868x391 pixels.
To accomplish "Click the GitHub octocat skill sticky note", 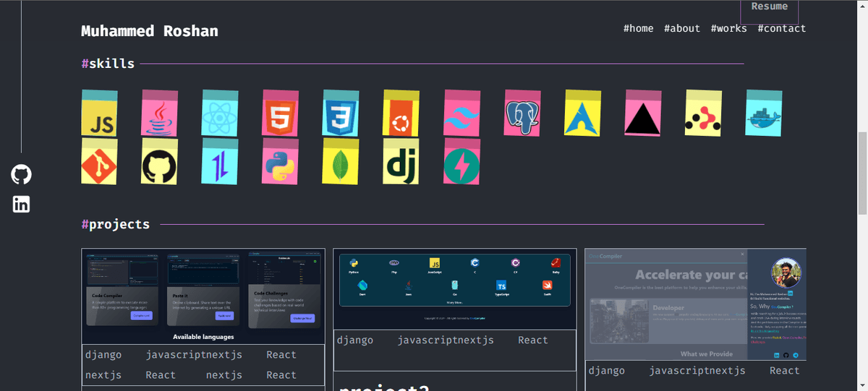I will tap(160, 161).
